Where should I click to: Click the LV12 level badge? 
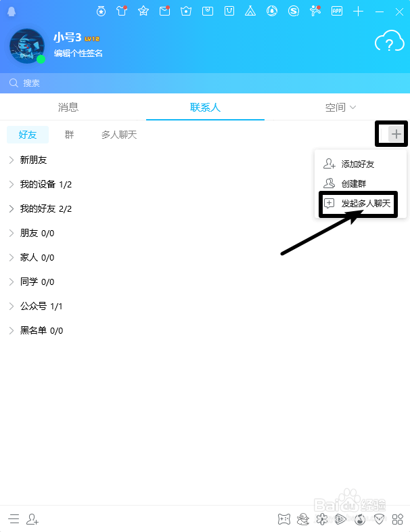92,39
